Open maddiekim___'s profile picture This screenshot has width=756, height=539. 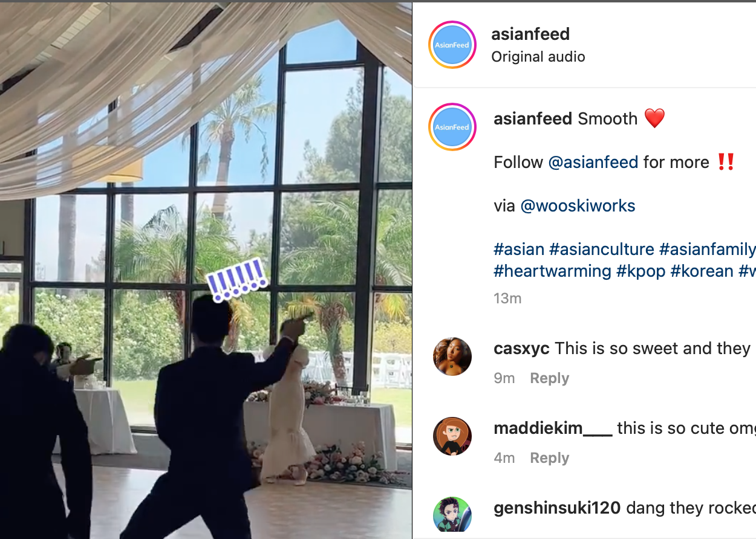click(452, 436)
